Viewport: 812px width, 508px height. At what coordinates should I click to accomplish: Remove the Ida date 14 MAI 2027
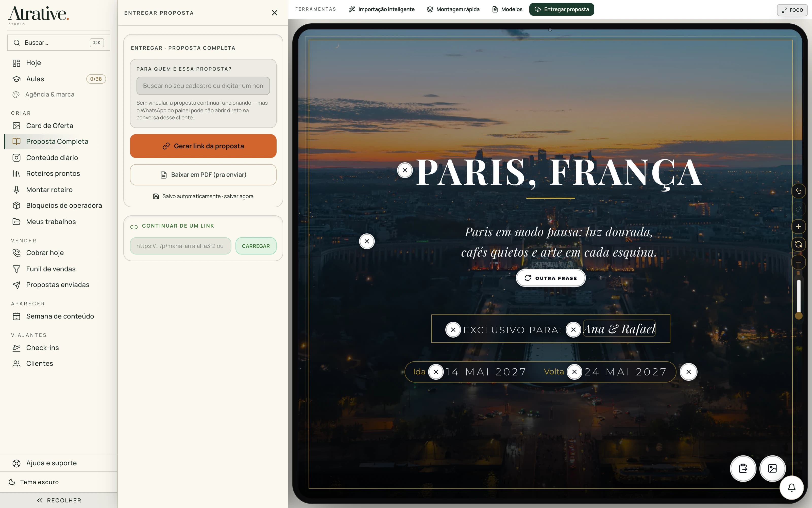436,372
